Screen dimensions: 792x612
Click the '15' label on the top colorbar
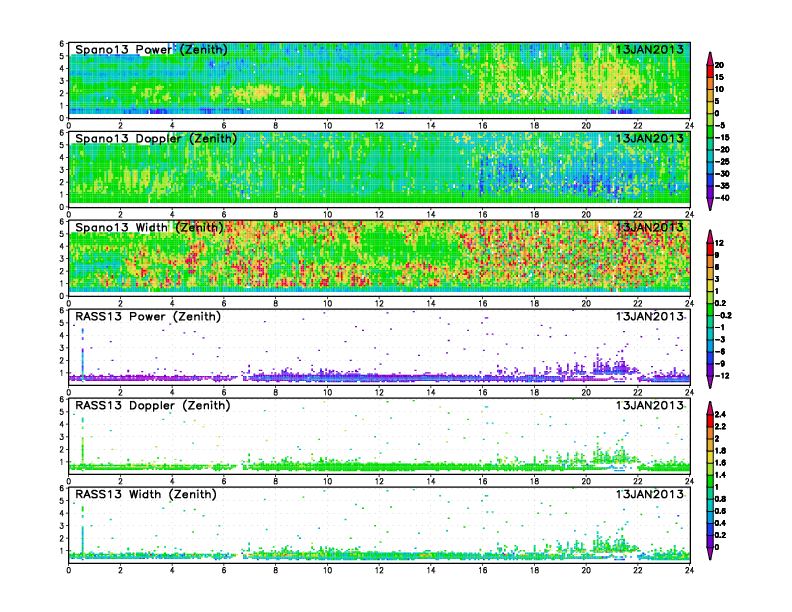(719, 77)
